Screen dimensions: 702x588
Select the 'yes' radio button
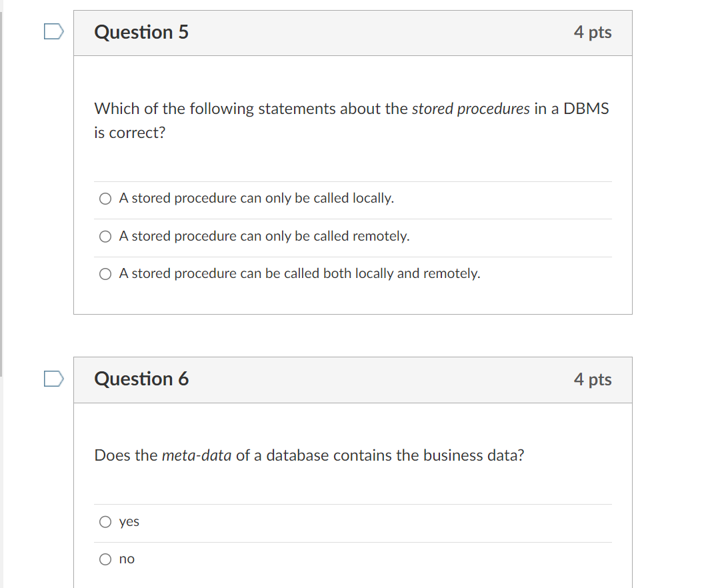pos(105,522)
